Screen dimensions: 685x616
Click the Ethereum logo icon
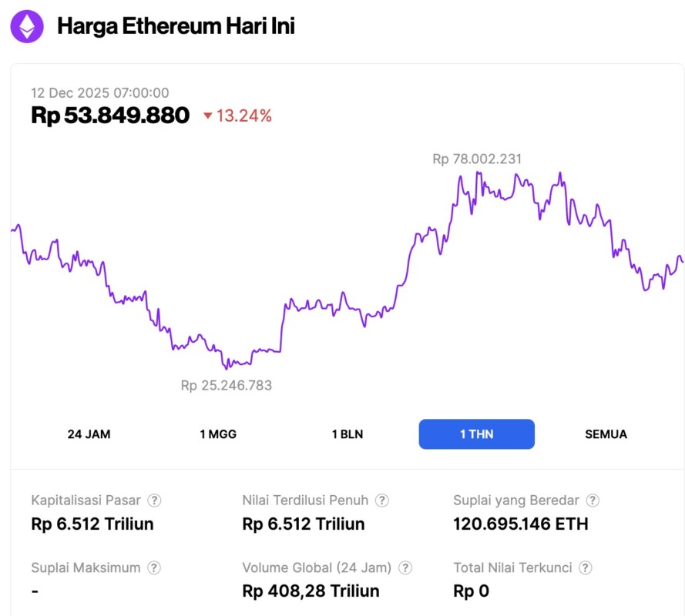(x=25, y=25)
